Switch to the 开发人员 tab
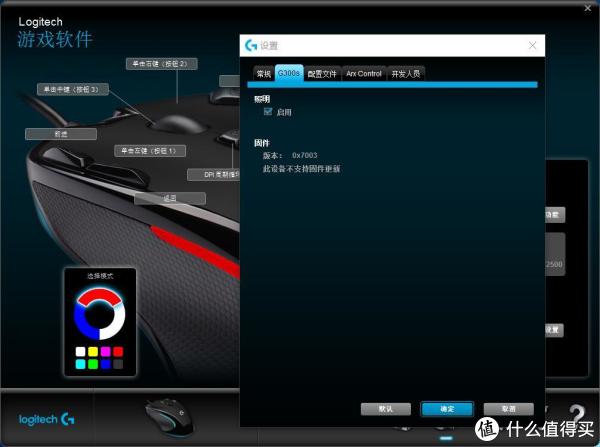600x447 pixels. pos(406,73)
